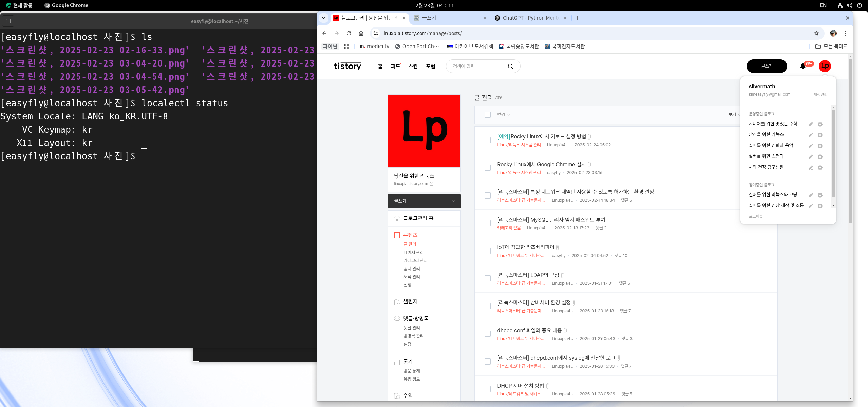Expand arrow next to sidebar 글쓰기 button
868x407 pixels.
pos(453,201)
